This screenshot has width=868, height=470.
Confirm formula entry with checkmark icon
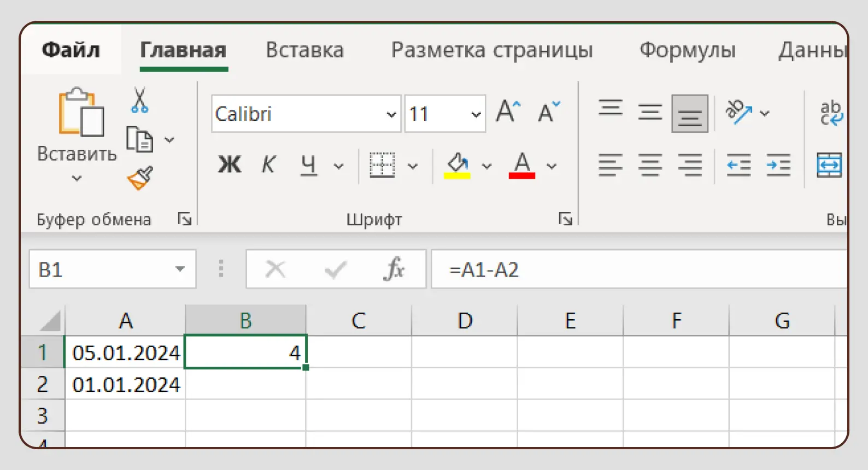(x=335, y=269)
